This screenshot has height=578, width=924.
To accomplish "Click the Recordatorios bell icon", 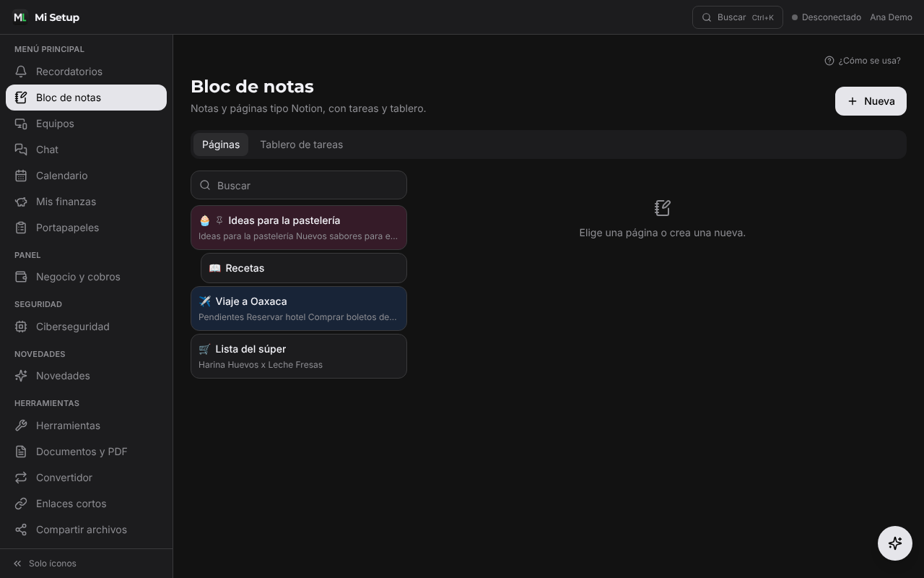I will [x=21, y=72].
